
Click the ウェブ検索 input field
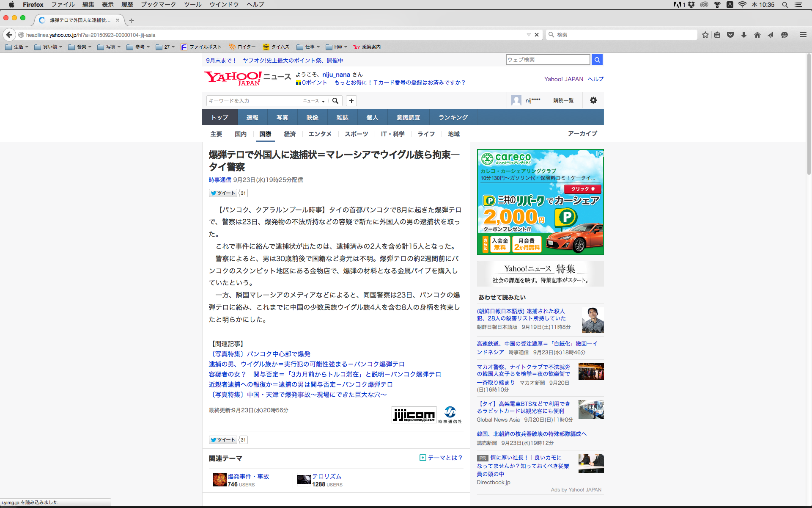pos(548,60)
